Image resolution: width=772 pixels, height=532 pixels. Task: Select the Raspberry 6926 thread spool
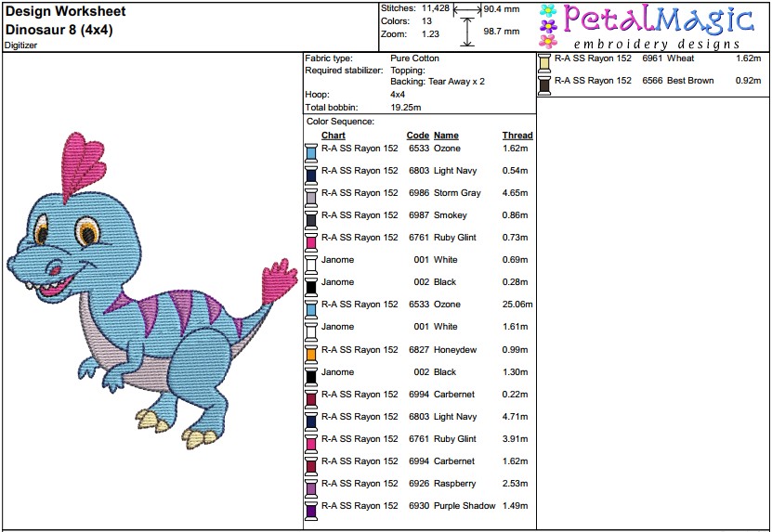click(x=310, y=488)
